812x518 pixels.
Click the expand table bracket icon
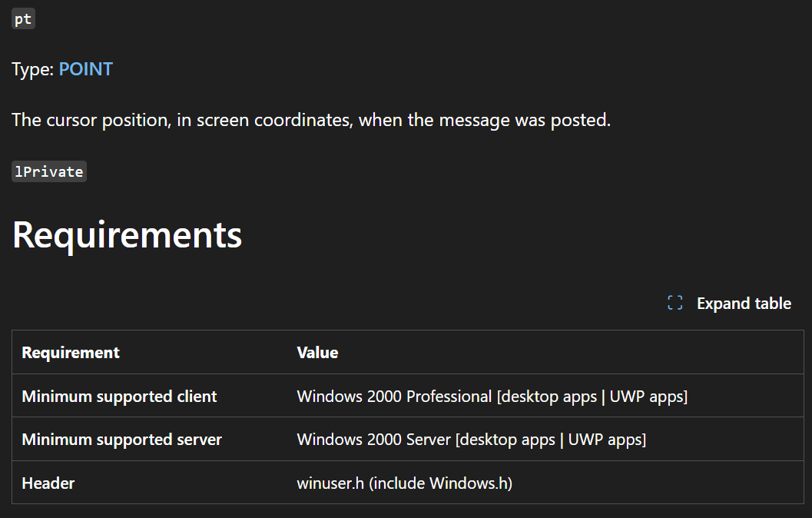[x=674, y=303]
